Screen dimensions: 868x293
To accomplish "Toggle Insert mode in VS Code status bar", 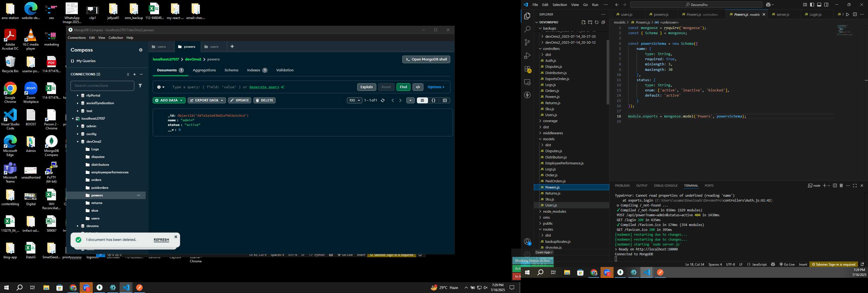I will 803,264.
